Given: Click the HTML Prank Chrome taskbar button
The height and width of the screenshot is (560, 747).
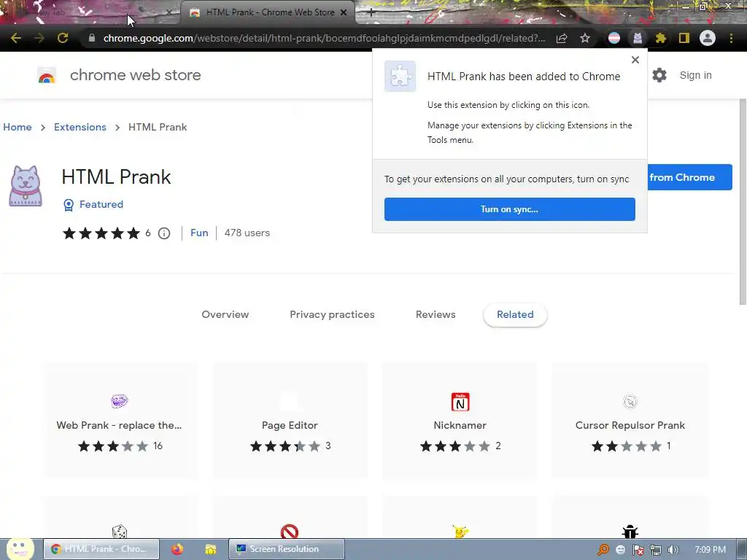Looking at the screenshot, I should click(x=101, y=549).
